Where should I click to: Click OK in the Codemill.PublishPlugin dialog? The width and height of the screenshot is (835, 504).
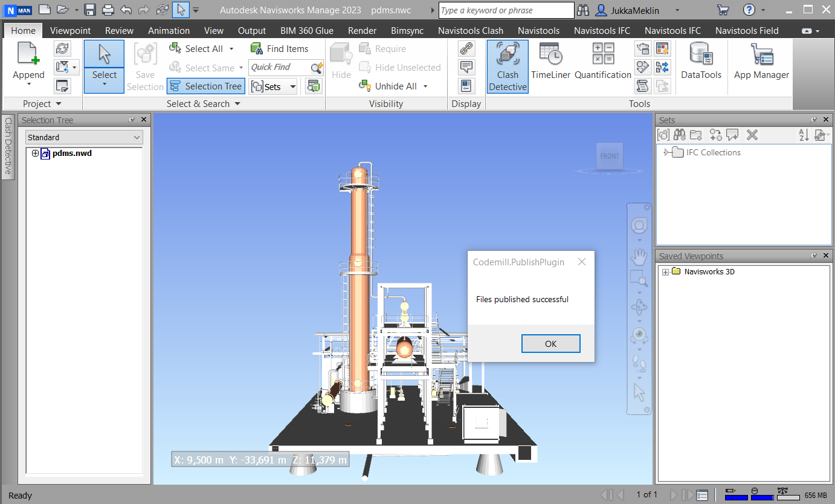coord(550,343)
